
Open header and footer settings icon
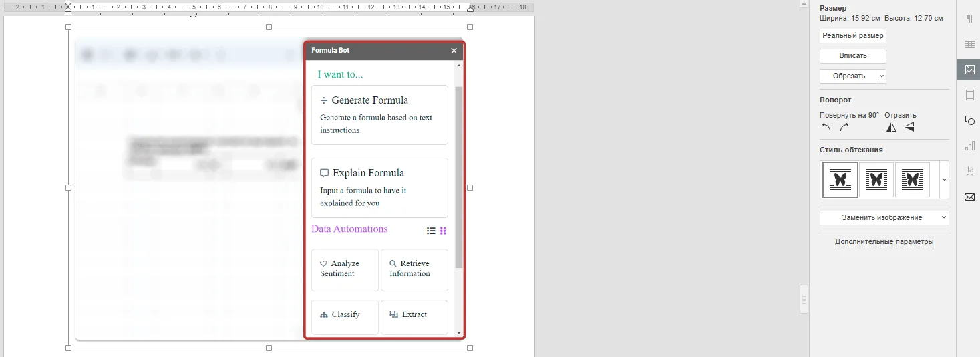click(x=969, y=95)
